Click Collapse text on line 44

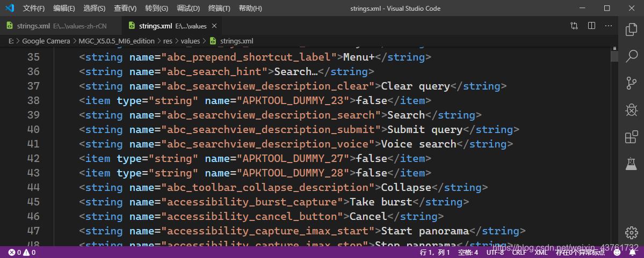(x=406, y=187)
